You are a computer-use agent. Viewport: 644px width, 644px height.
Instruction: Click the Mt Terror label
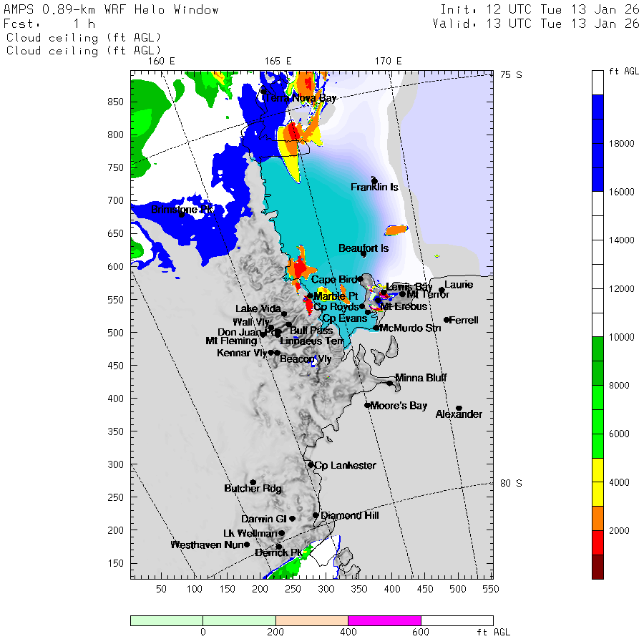[428, 295]
